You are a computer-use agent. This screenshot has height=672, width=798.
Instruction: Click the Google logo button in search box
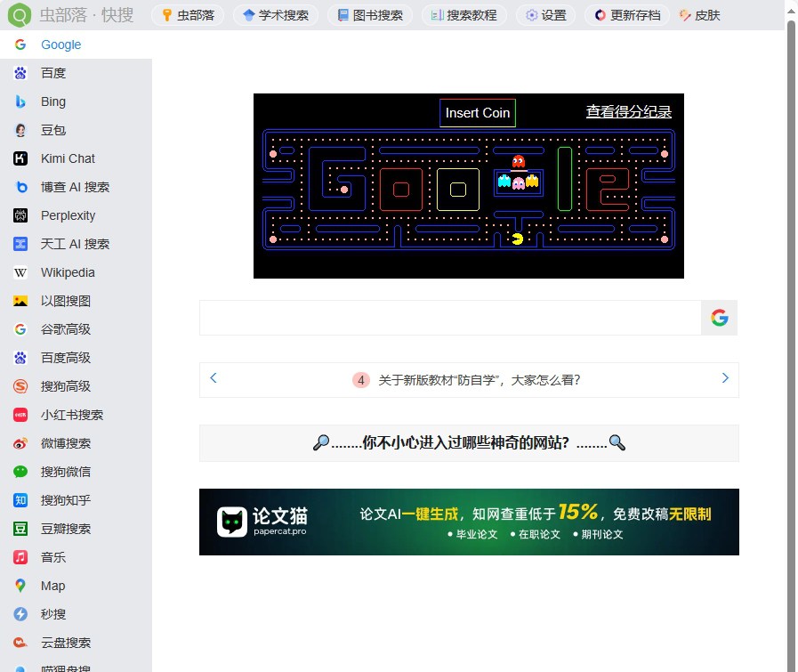tap(719, 317)
